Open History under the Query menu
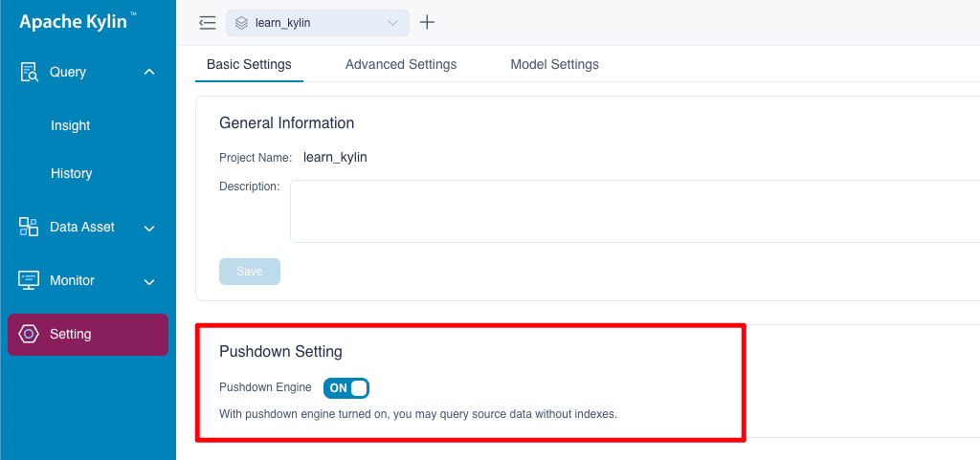The image size is (980, 460). click(72, 173)
